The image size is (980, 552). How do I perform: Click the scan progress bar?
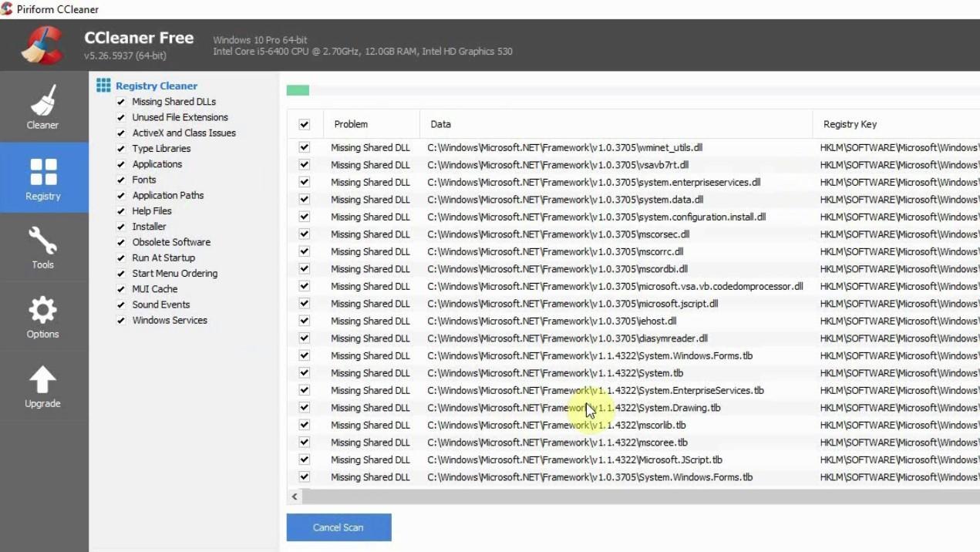point(633,90)
